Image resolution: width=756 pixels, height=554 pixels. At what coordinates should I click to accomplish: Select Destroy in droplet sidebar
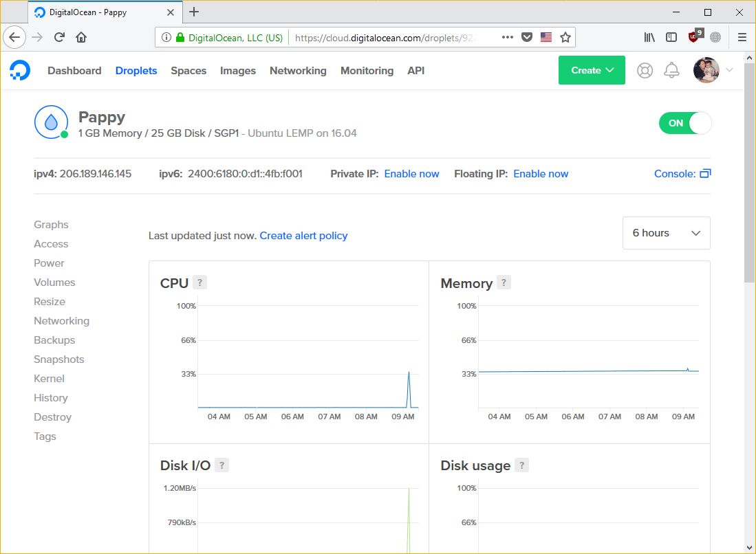[x=52, y=417]
